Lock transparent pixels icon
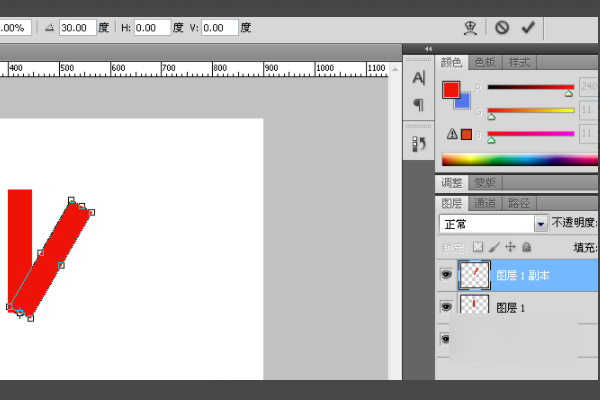600x400 pixels. (478, 246)
